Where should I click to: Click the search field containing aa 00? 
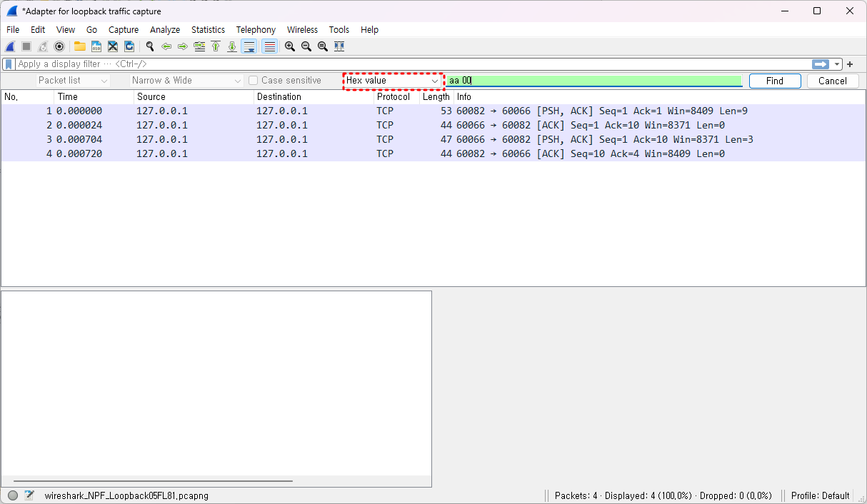[594, 81]
